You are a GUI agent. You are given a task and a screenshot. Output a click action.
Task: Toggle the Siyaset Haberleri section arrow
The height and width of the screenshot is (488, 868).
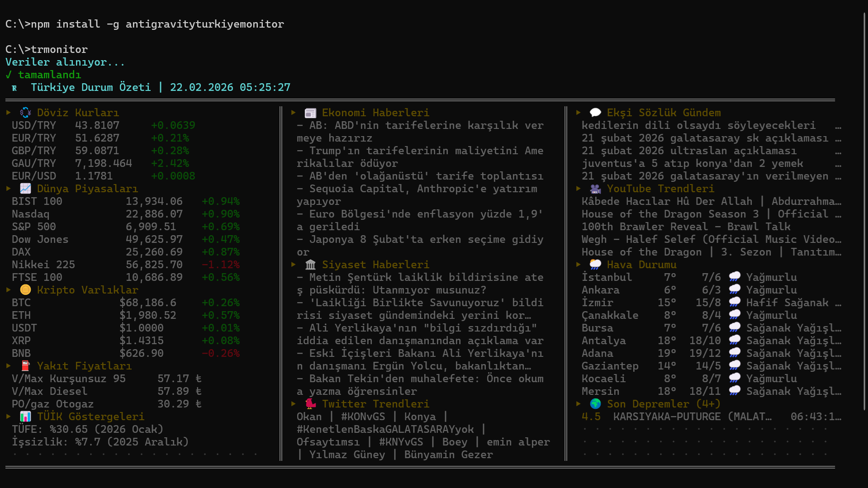(x=294, y=264)
